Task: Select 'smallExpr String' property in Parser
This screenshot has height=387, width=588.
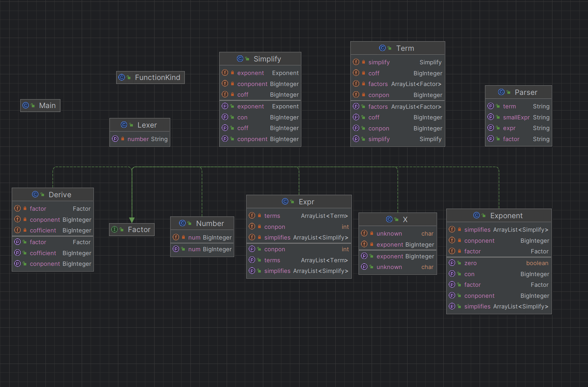Action: 518,117
